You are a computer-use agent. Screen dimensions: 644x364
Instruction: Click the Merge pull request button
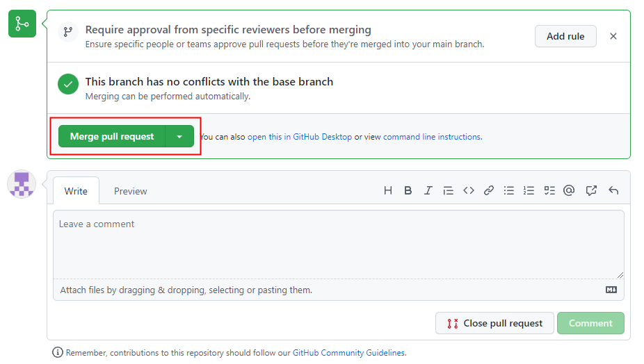tap(112, 137)
